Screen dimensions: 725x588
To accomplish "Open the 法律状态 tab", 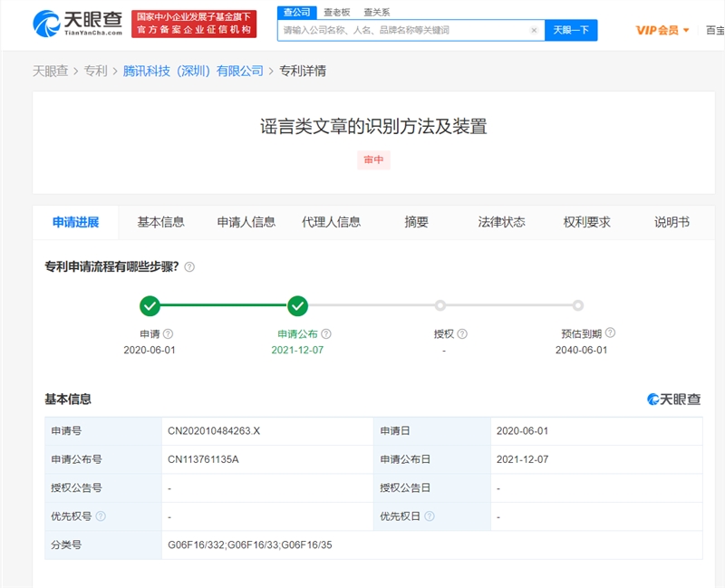I will pyautogui.click(x=501, y=222).
